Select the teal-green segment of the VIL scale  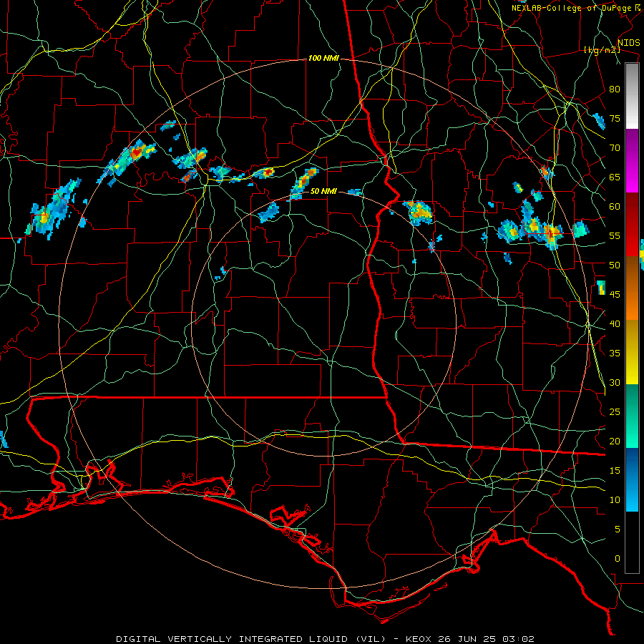pos(632,416)
